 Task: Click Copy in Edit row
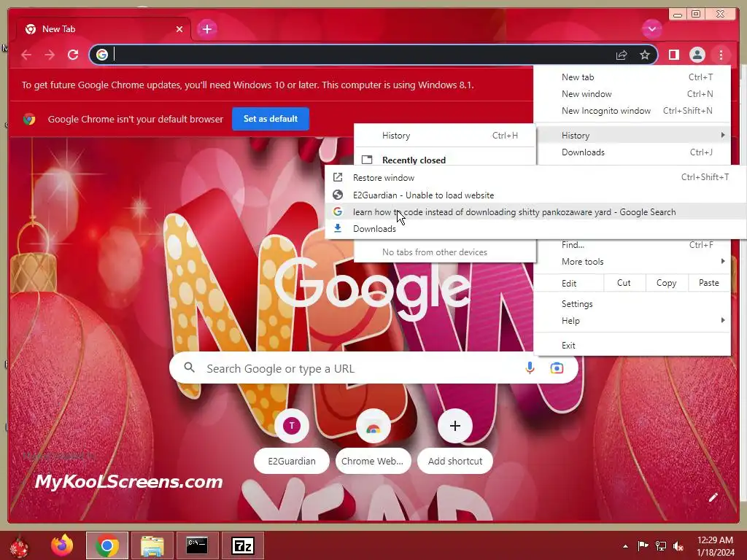pyautogui.click(x=666, y=283)
